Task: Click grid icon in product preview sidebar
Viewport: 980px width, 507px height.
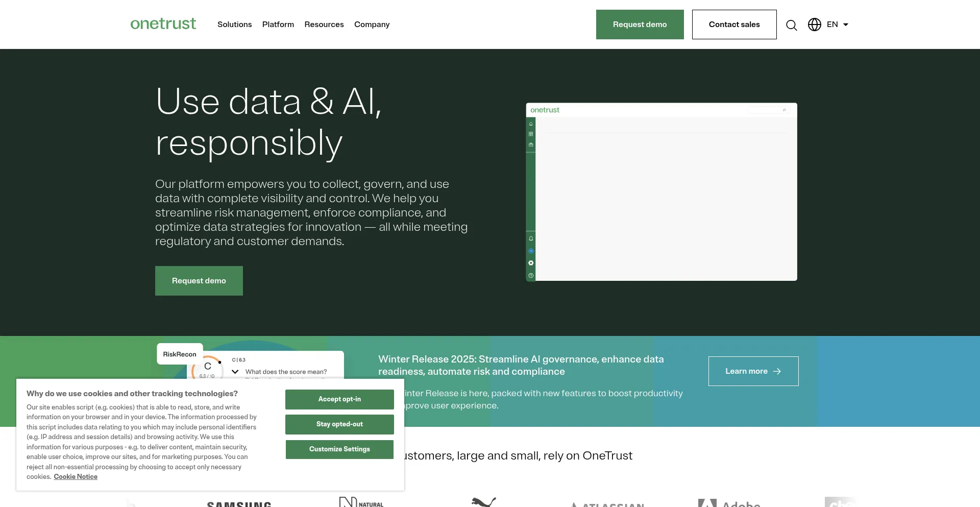Action: tap(531, 134)
